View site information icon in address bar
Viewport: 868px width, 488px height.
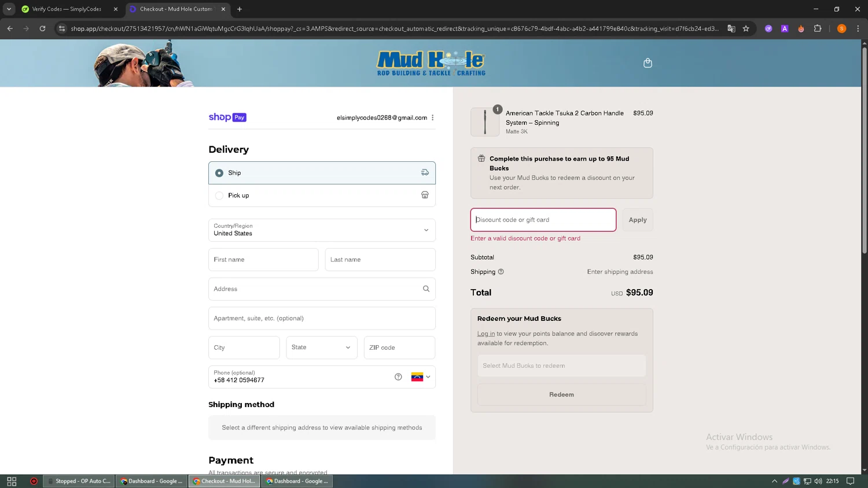62,28
